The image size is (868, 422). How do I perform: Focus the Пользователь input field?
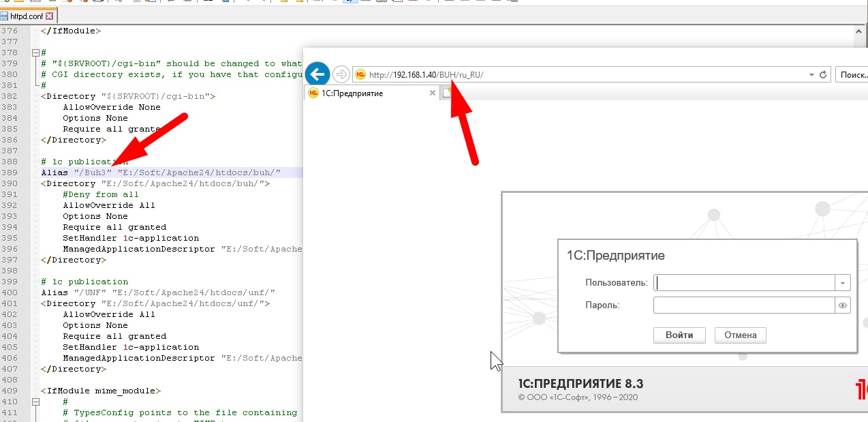point(744,283)
